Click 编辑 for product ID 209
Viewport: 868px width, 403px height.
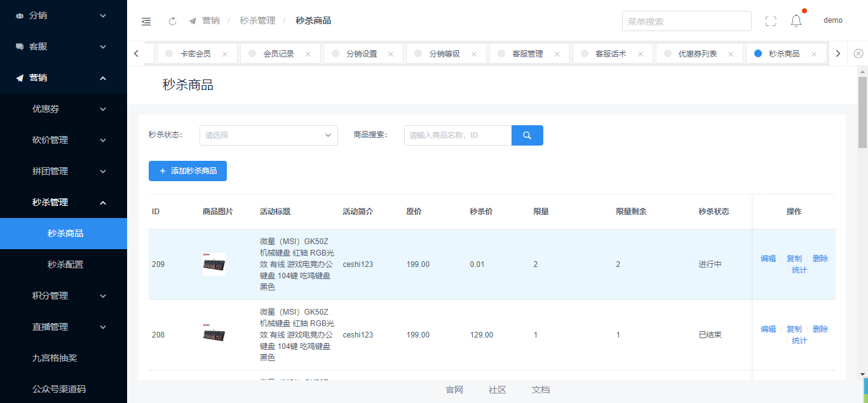(768, 259)
